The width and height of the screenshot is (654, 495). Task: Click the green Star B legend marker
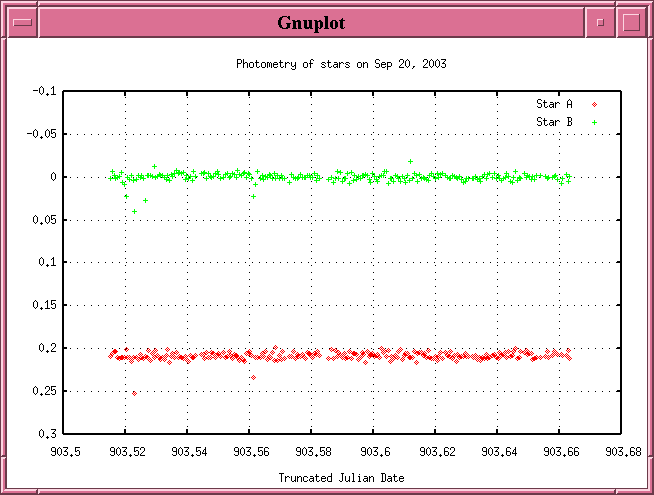[594, 122]
